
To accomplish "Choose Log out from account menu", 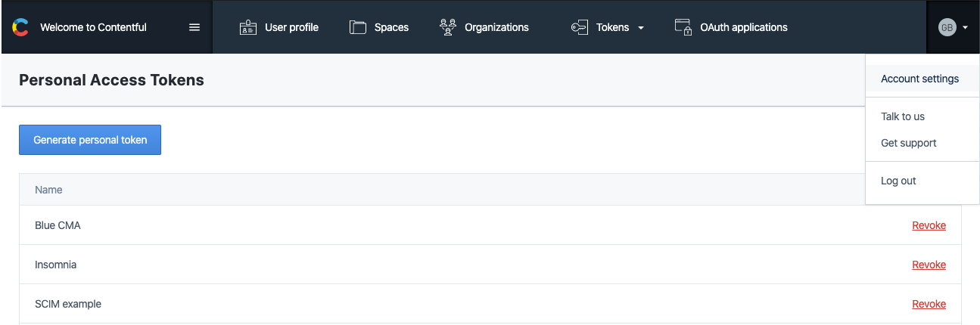I will pos(898,181).
